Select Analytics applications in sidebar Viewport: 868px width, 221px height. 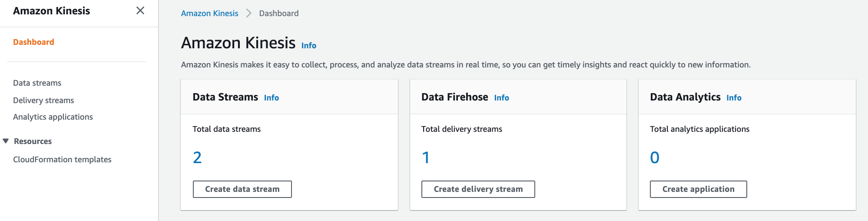[x=53, y=117]
